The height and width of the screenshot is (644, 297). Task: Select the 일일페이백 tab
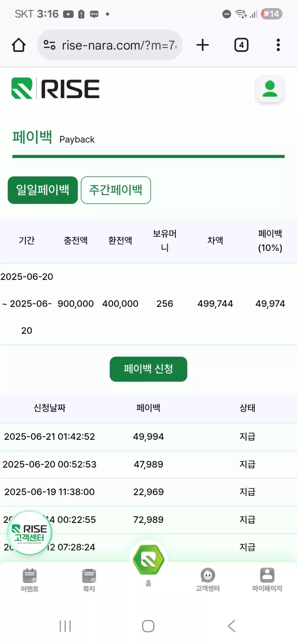(43, 190)
